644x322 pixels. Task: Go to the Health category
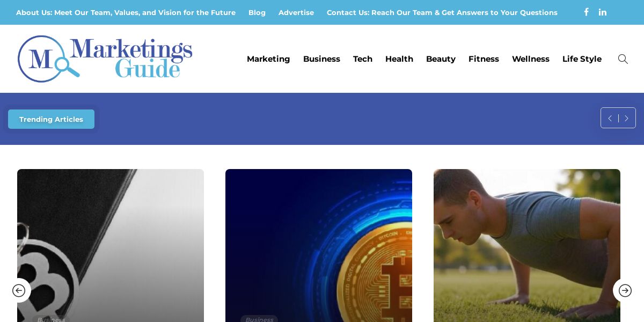coord(399,59)
